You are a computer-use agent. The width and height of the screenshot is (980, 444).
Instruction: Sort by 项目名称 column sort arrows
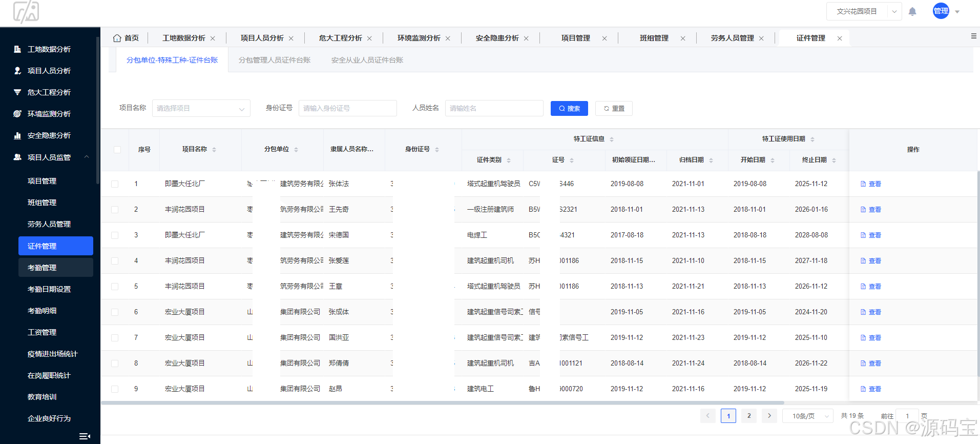point(214,150)
